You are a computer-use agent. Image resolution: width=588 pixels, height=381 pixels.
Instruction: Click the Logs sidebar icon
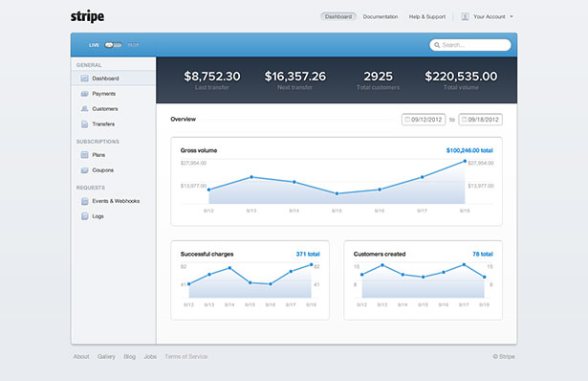(84, 216)
